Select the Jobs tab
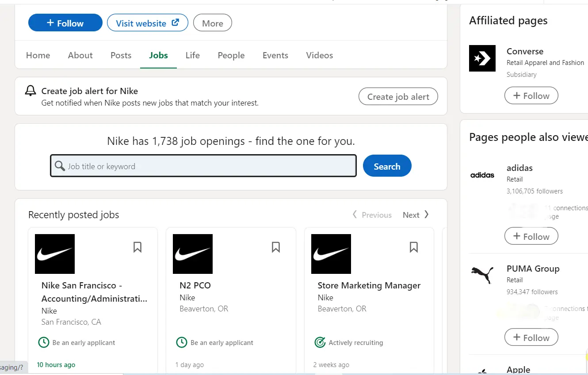 click(x=159, y=55)
